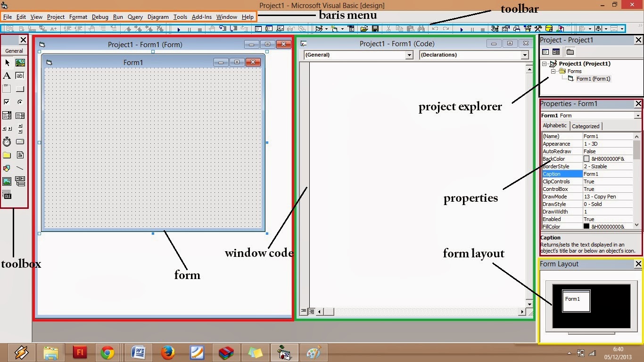
Task: Open the Object Browser from toolbar
Action: click(528, 29)
